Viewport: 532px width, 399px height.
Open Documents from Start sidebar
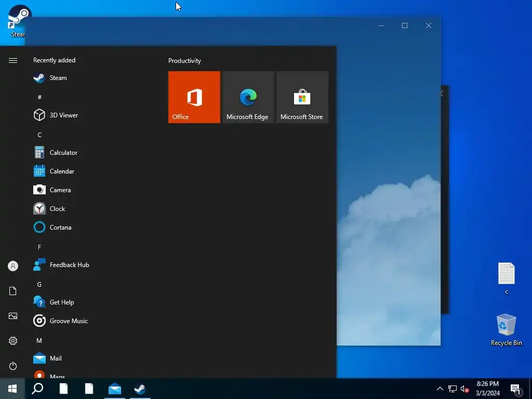13,291
